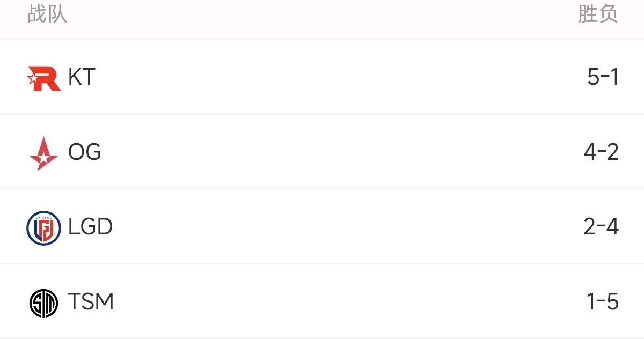Click the table header bar
The width and height of the screenshot is (644, 339).
[322, 19]
